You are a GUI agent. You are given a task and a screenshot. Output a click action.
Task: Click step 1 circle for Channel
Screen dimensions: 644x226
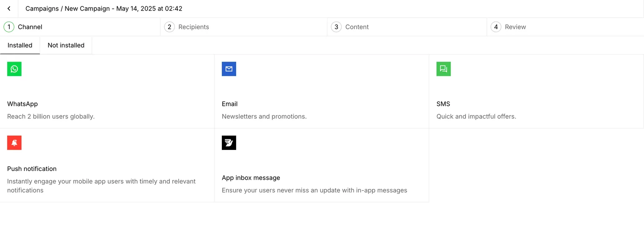(9, 27)
